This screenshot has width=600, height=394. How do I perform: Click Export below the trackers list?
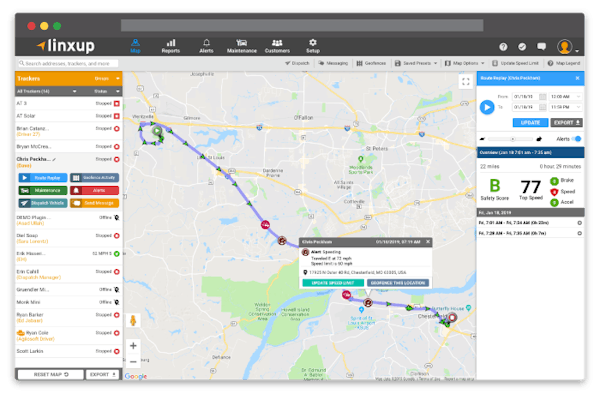pos(103,374)
